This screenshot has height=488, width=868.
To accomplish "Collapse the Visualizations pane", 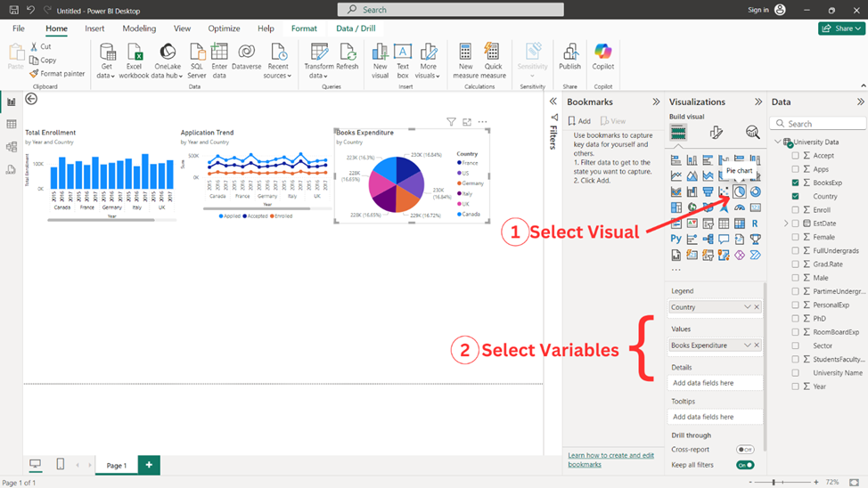I will (758, 102).
